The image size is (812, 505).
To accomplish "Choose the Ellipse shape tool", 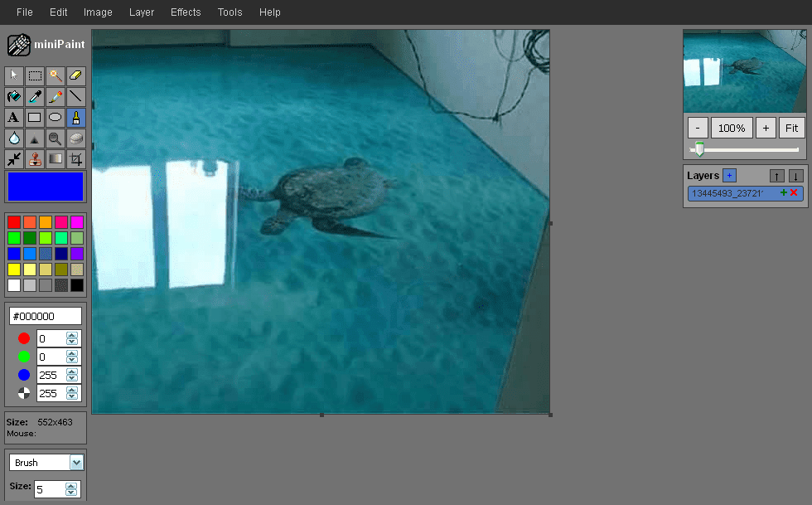I will 55,117.
